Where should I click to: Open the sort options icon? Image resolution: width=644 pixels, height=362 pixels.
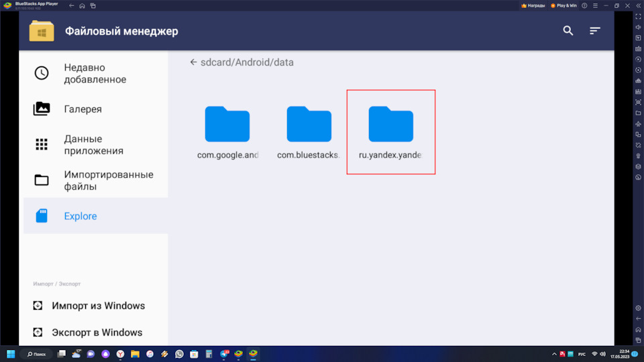click(595, 31)
